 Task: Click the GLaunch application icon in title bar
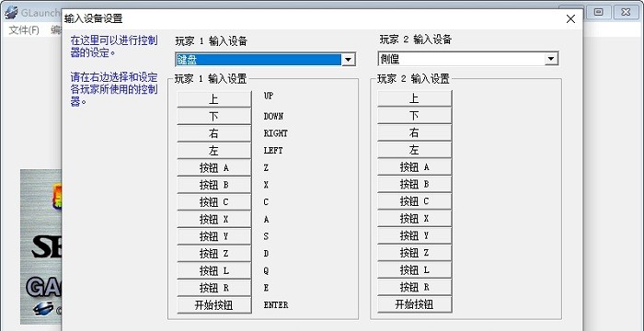(11, 12)
